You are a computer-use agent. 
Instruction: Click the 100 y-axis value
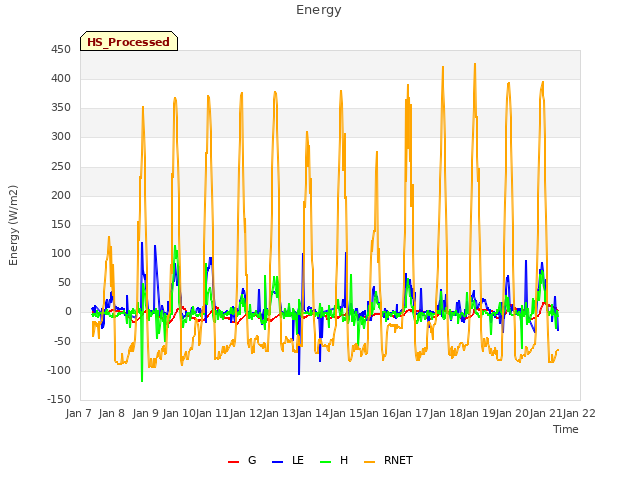pos(61,253)
